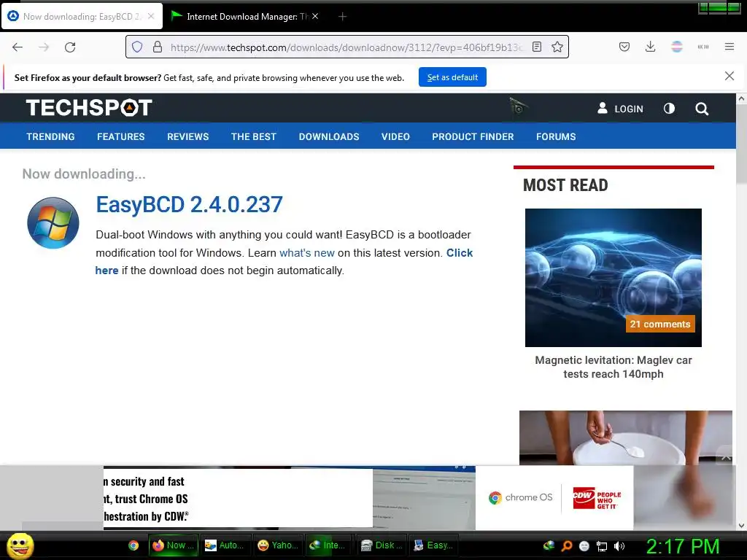This screenshot has width=747, height=560.
Task: Click the volume speaker tray icon
Action: [619, 546]
